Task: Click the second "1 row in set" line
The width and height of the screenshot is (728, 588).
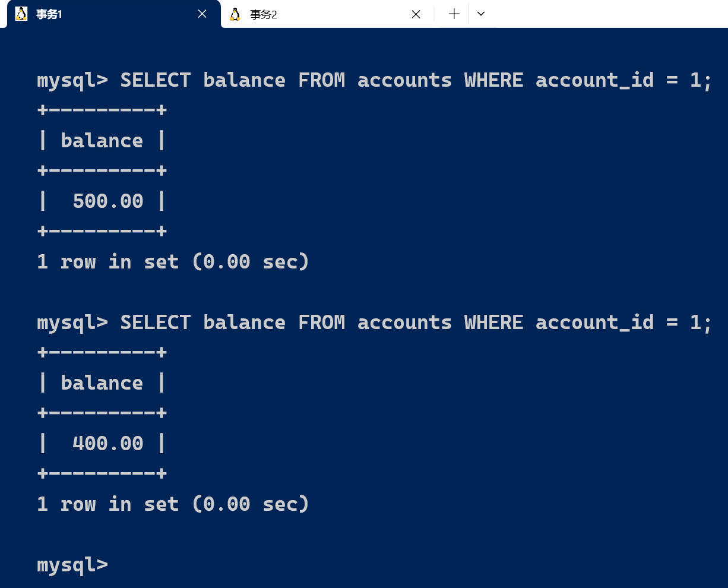Action: coord(172,504)
